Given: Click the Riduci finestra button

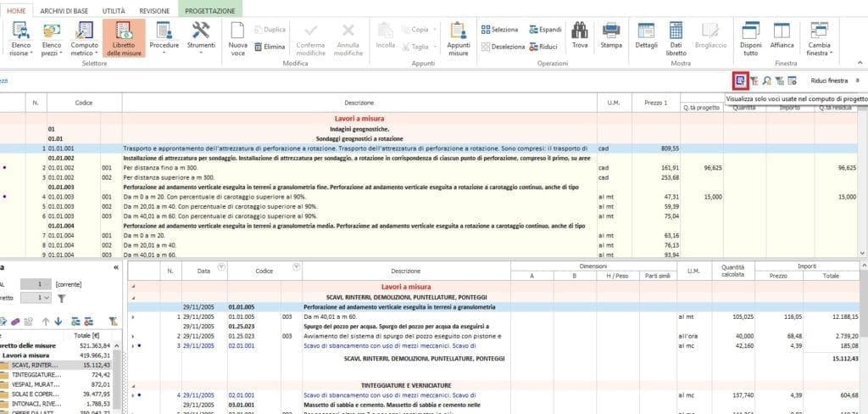Looking at the screenshot, I should click(x=829, y=81).
